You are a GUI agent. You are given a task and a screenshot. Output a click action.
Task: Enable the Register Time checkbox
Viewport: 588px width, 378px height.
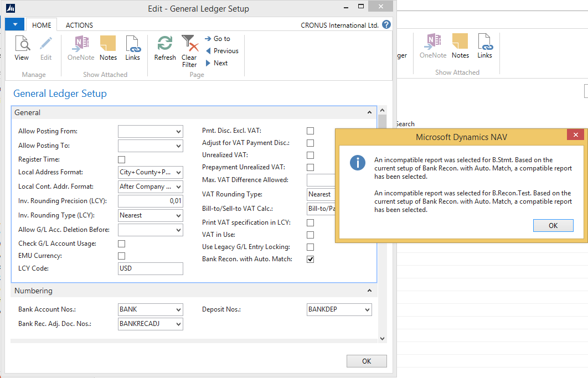pyautogui.click(x=122, y=160)
